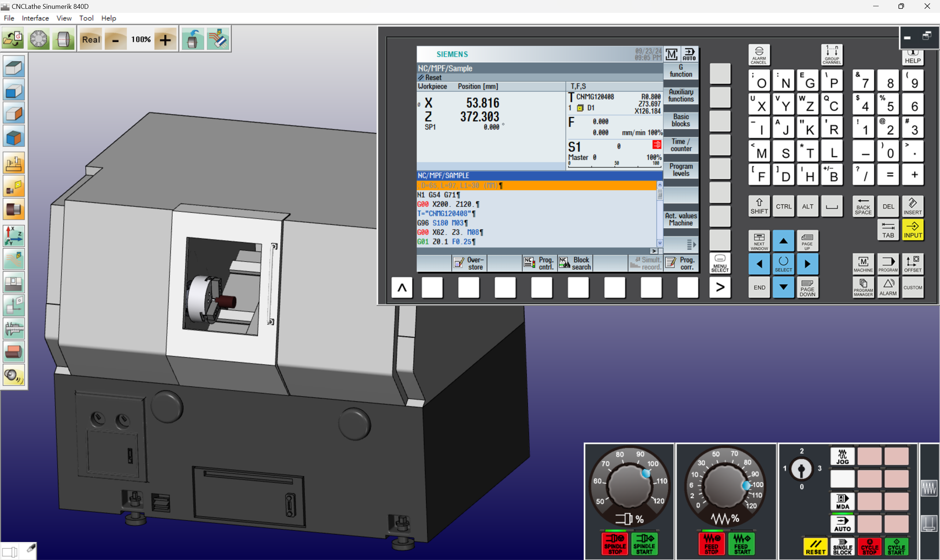Select the white isometric cube view icon
940x560 pixels.
click(x=14, y=67)
